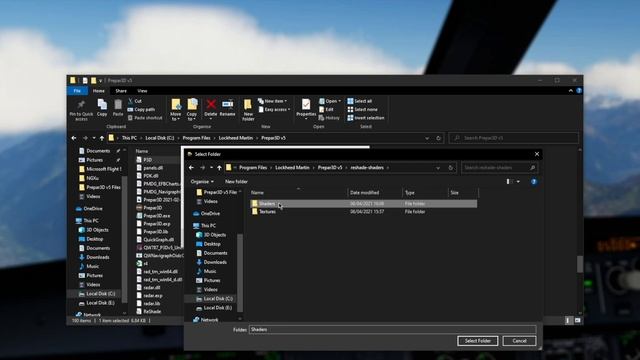Click refresh icon in Select Folder dialog
The width and height of the screenshot is (640, 360).
[451, 168]
